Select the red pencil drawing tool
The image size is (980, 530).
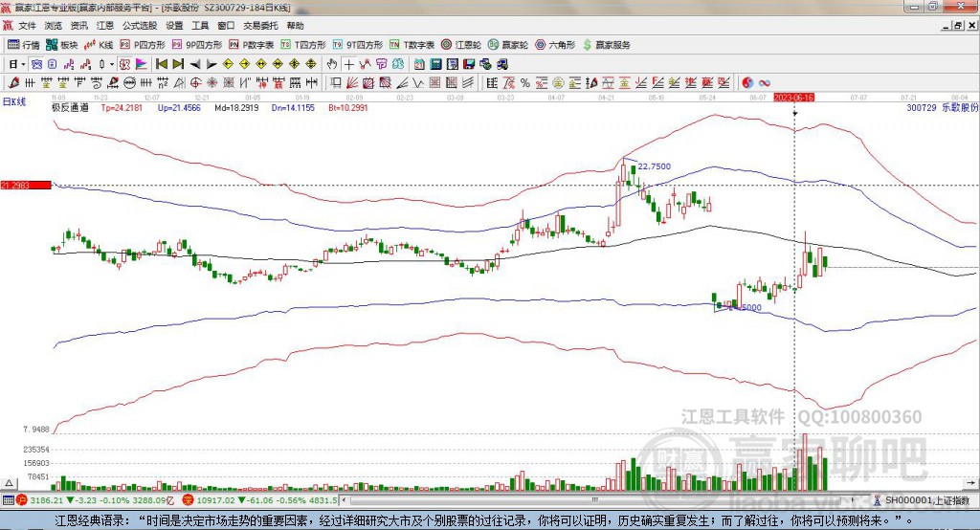point(13,83)
